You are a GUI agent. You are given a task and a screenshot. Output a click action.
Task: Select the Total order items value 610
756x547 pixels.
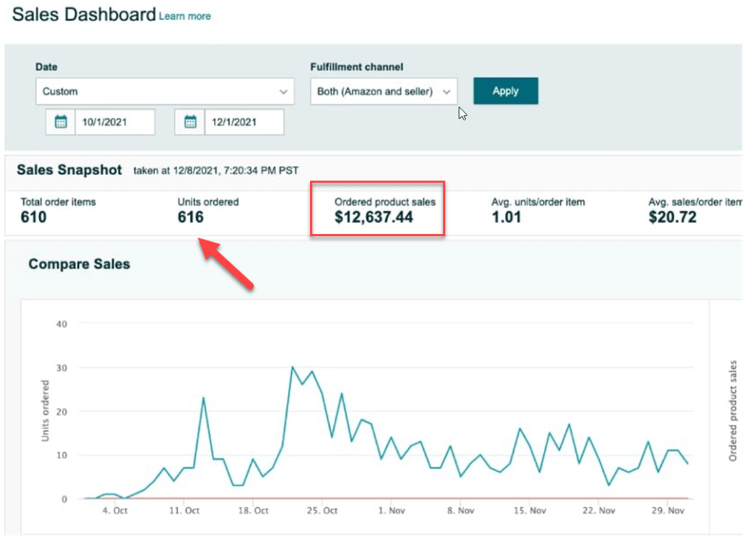point(33,217)
